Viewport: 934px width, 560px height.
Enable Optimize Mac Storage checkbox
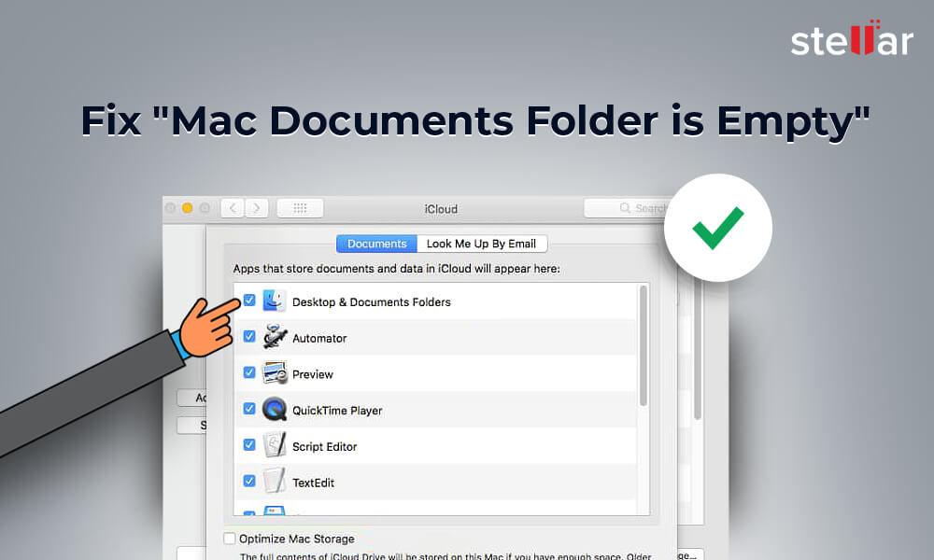230,539
